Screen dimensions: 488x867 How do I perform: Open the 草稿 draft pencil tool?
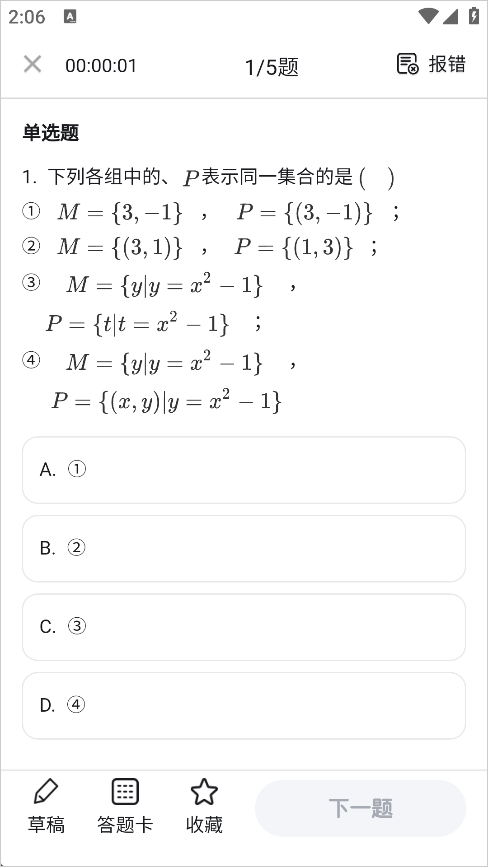[x=46, y=791]
